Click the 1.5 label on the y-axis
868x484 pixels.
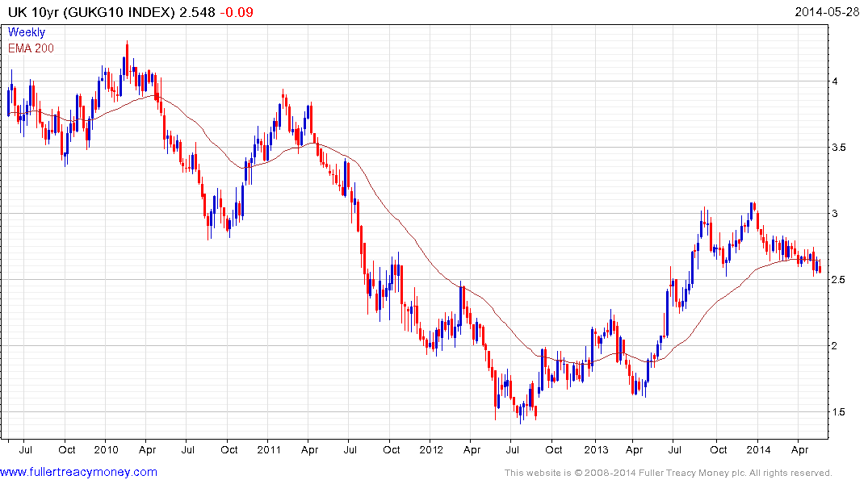click(x=839, y=412)
